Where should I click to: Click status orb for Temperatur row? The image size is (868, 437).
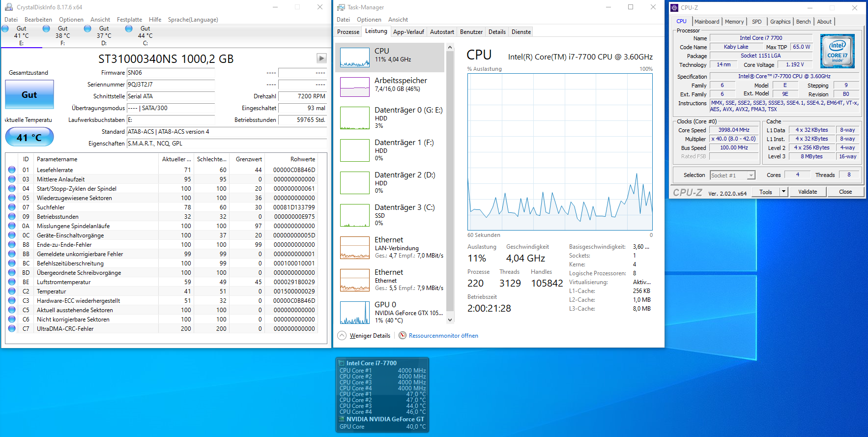pos(12,291)
